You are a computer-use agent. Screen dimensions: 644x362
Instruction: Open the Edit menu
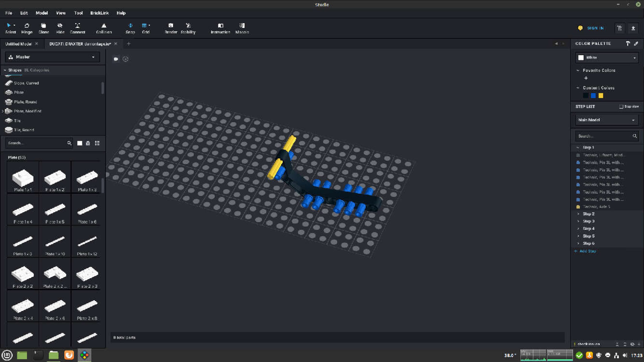pos(24,13)
